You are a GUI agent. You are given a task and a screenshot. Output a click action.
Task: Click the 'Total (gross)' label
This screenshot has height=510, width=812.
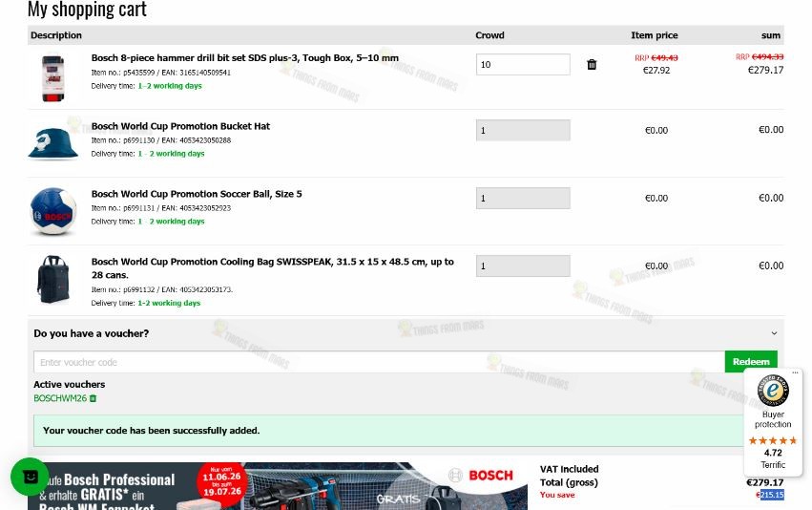569,482
